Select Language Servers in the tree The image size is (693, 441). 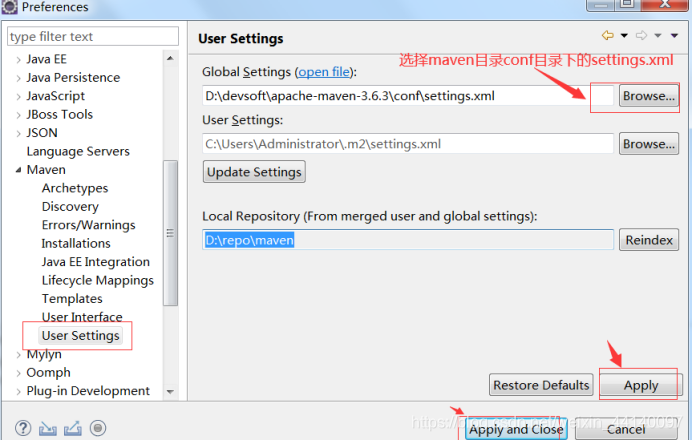point(78,152)
